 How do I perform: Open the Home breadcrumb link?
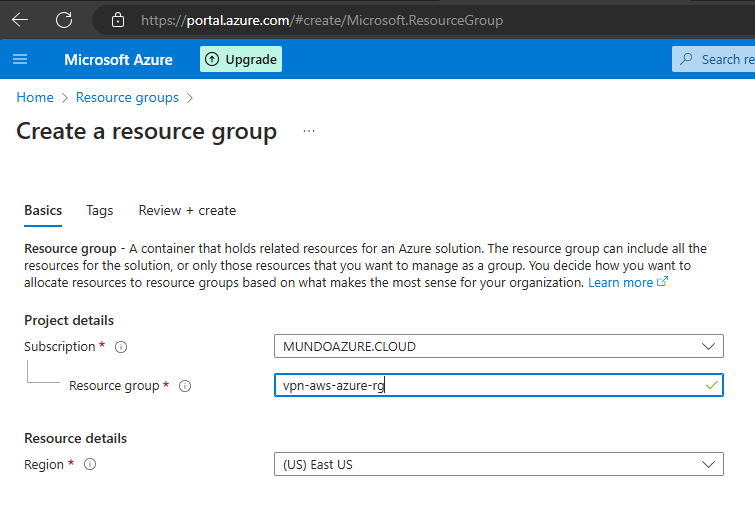(35, 97)
